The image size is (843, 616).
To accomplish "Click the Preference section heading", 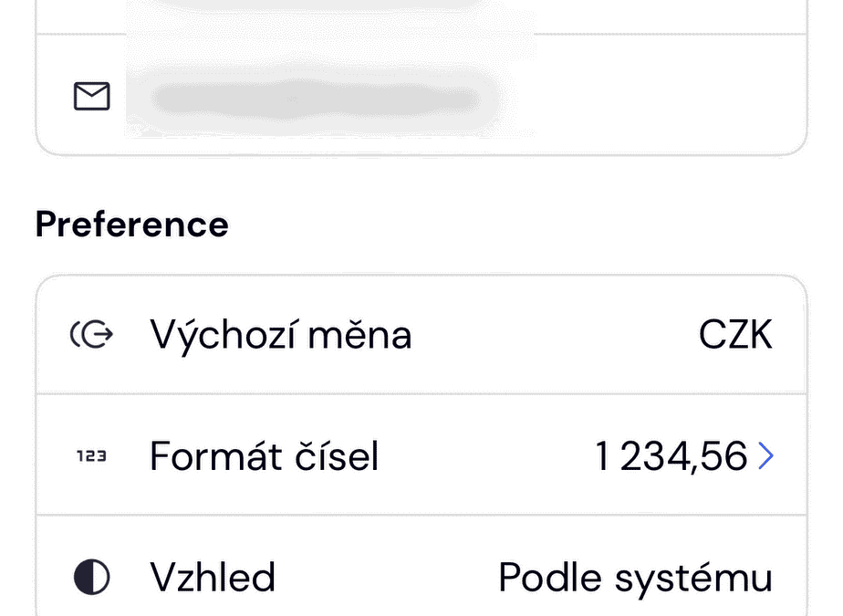I will (131, 224).
